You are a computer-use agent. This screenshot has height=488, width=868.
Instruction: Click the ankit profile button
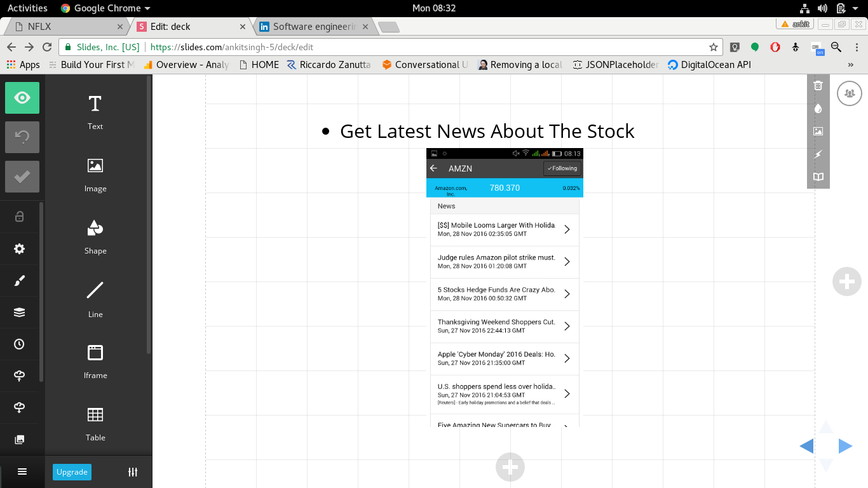click(x=795, y=24)
